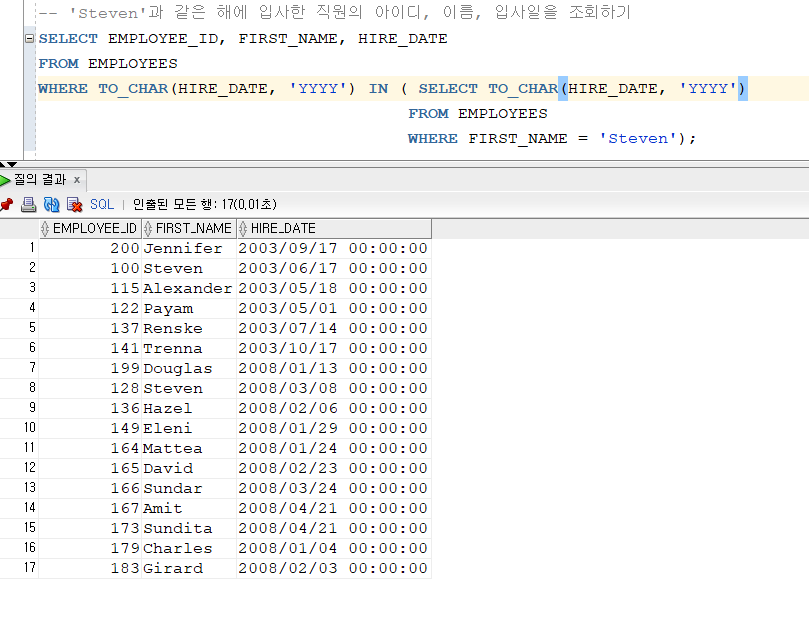The image size is (809, 621).
Task: Click the pin icon in results toolbar
Action: coord(6,205)
